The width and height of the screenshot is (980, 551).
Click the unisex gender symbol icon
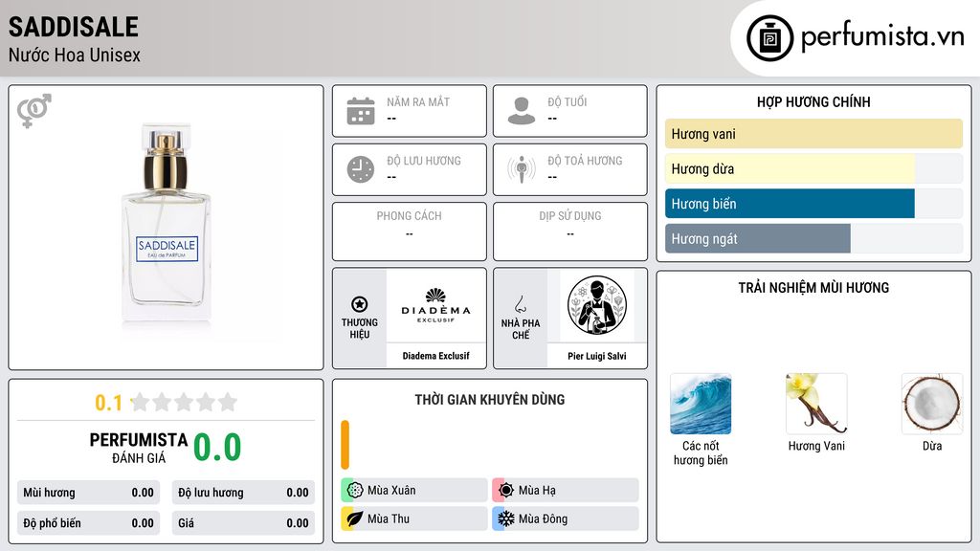33,111
